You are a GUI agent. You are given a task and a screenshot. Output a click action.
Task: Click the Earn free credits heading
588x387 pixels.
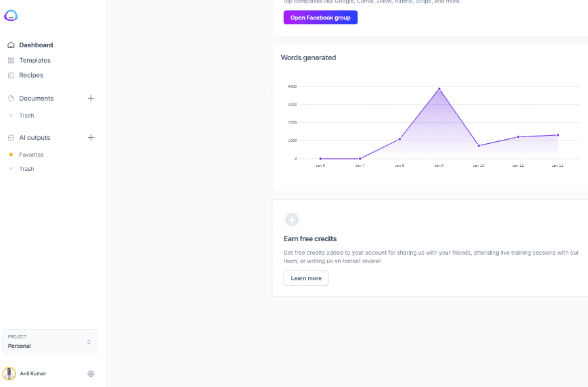[310, 238]
